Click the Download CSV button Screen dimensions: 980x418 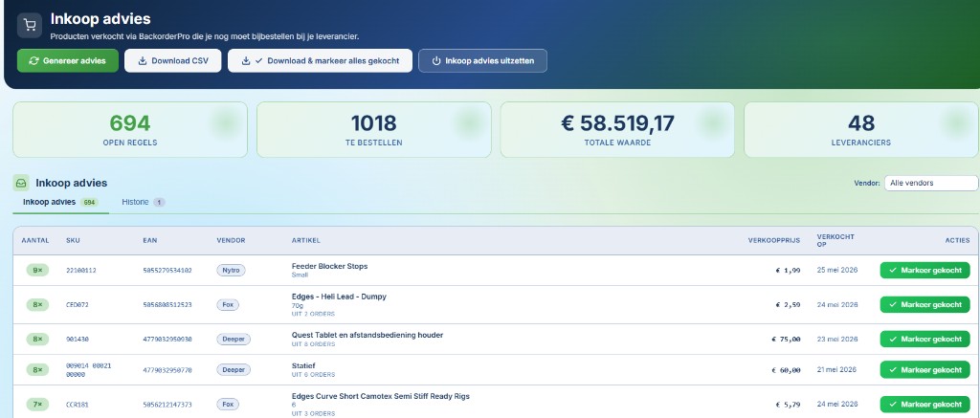[172, 60]
